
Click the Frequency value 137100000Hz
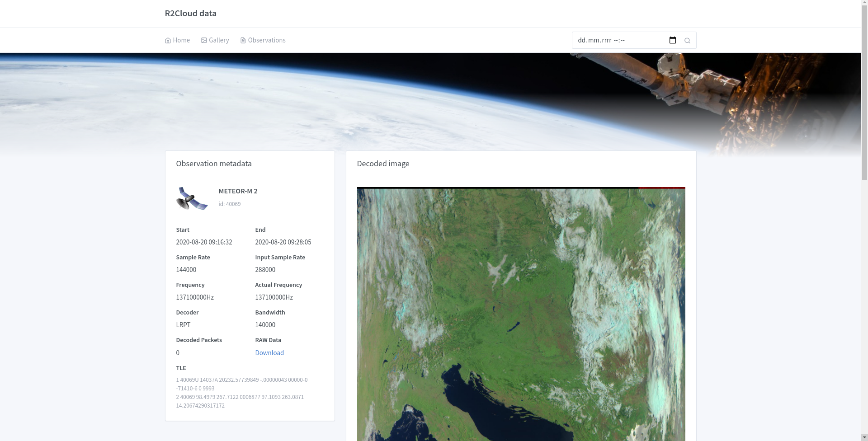click(195, 297)
